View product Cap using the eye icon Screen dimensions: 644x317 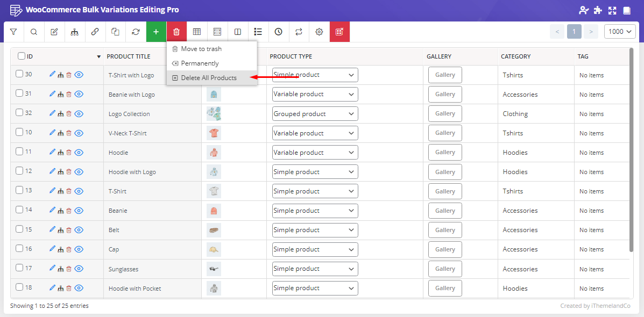point(79,249)
